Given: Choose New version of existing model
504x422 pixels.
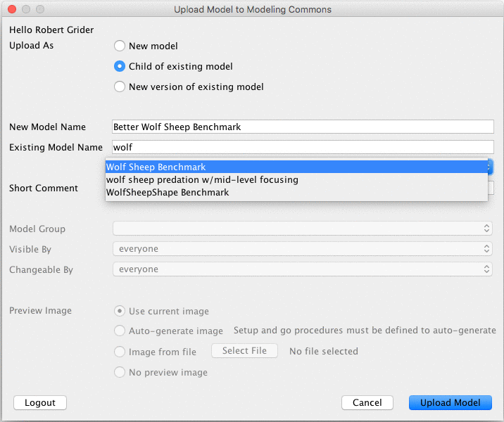Looking at the screenshot, I should point(120,87).
